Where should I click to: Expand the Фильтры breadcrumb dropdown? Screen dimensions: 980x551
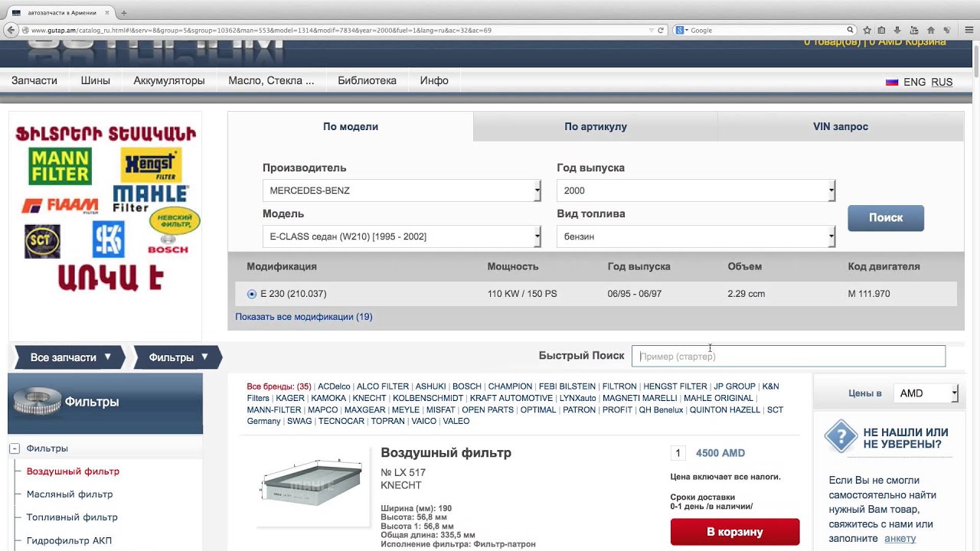[x=178, y=357]
